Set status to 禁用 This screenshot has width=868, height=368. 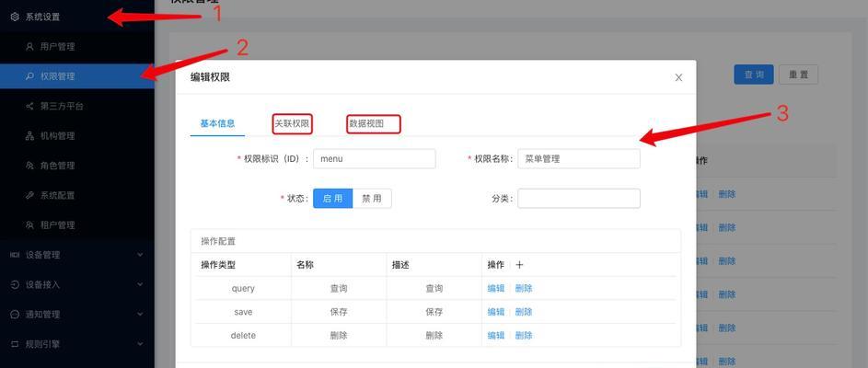[x=372, y=199]
